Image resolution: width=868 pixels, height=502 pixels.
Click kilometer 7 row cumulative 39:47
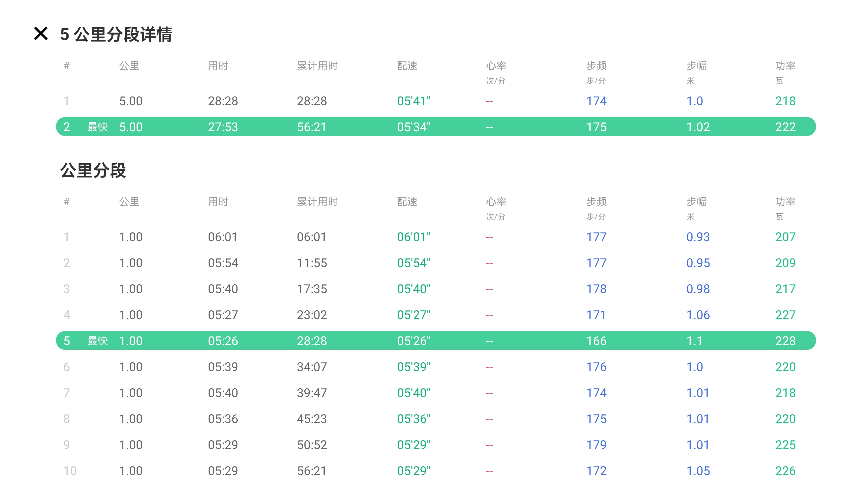coord(312,393)
